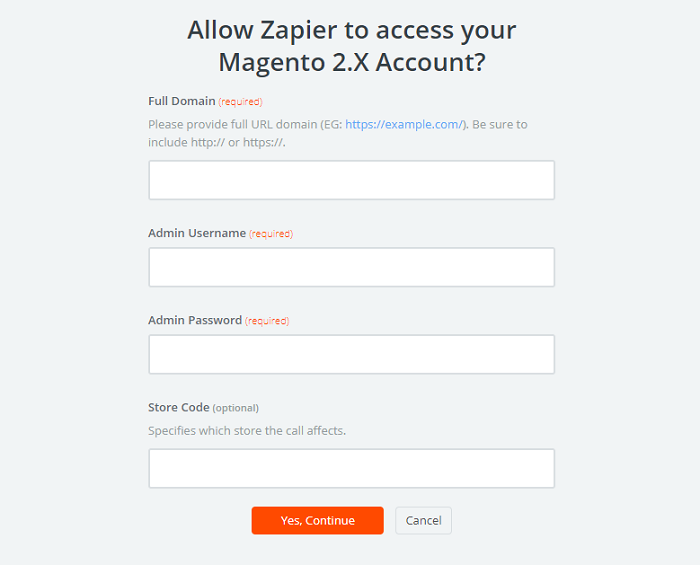Click the 'include http:// or https://' hint line
The image size is (700, 565).
tap(218, 142)
